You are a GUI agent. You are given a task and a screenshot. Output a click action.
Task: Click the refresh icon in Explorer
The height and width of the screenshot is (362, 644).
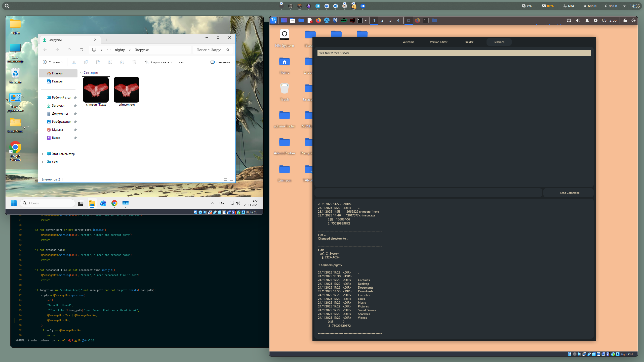(x=81, y=50)
